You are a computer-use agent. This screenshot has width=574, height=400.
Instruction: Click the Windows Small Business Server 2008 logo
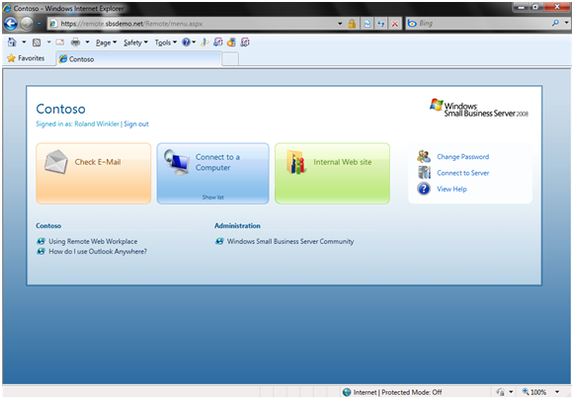479,108
